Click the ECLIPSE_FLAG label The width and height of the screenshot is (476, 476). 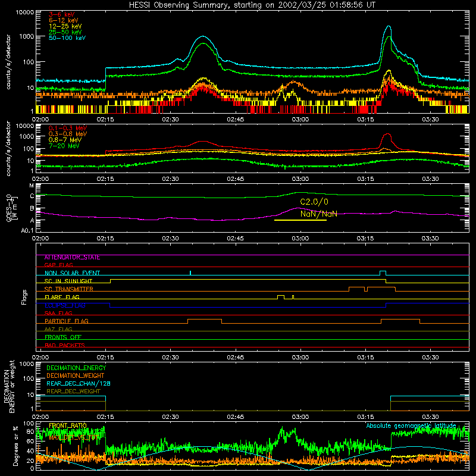[65, 305]
